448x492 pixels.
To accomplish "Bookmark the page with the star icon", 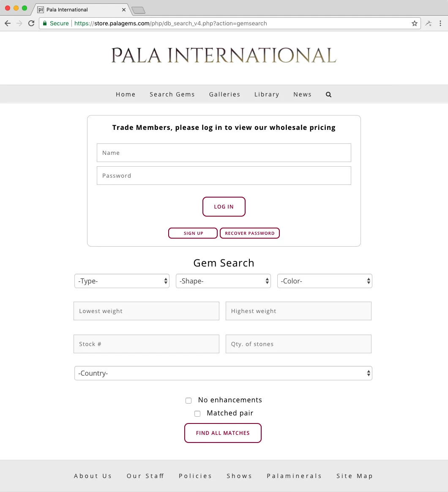I will click(x=415, y=23).
